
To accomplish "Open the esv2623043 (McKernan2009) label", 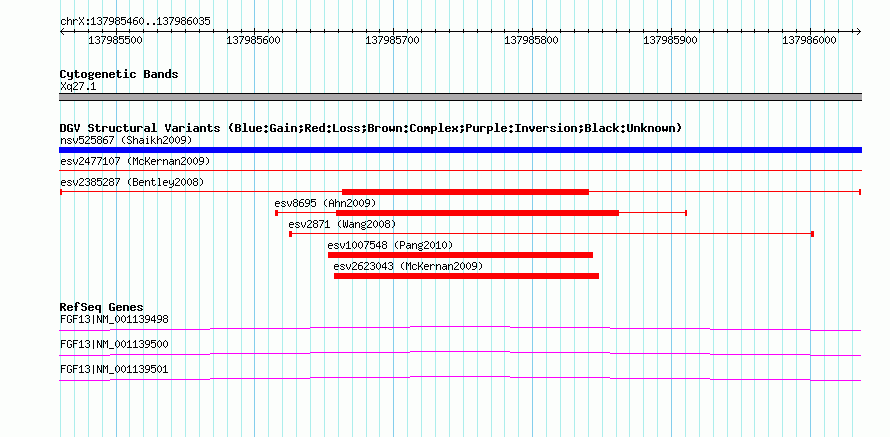I will click(x=408, y=266).
